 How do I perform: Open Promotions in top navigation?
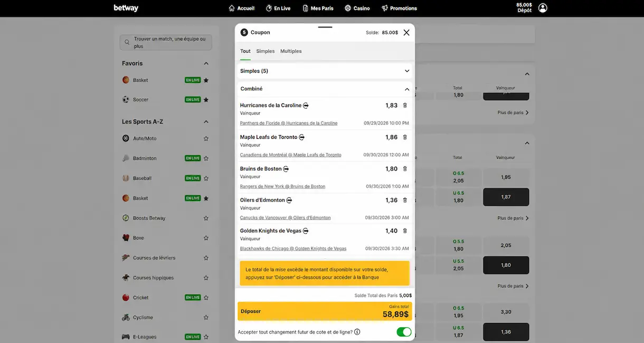(399, 8)
